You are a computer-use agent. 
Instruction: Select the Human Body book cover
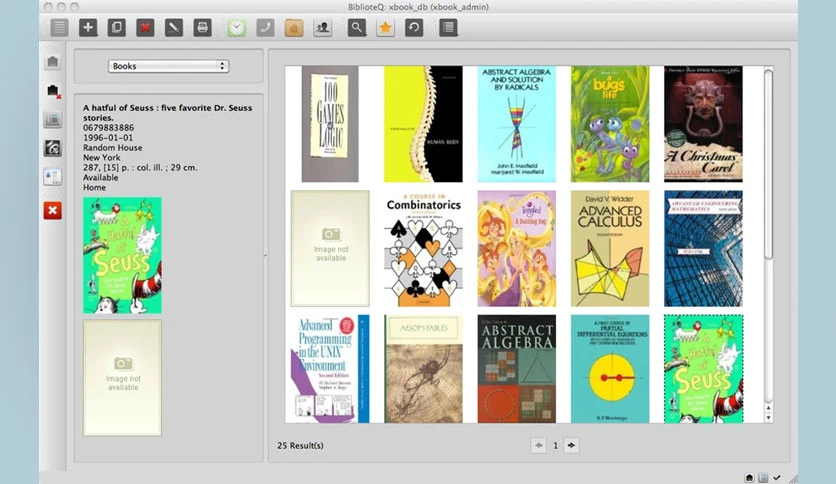click(423, 124)
